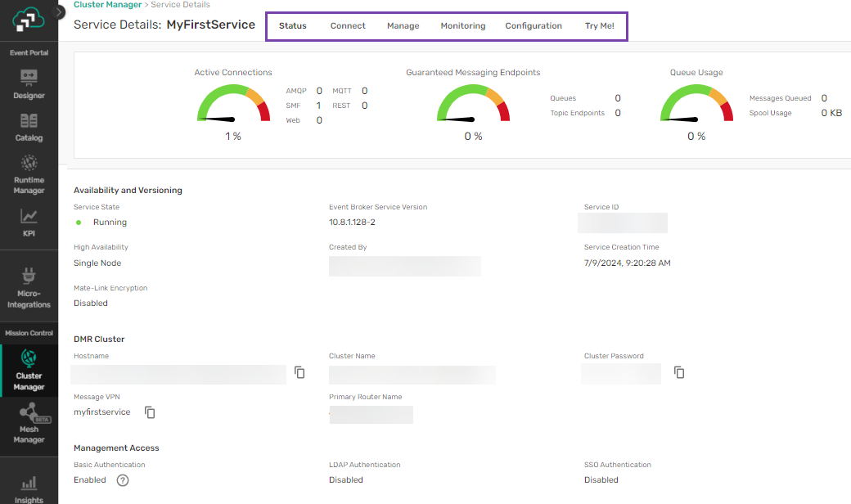Click Basic Authentication help icon
851x504 pixels.
123,480
